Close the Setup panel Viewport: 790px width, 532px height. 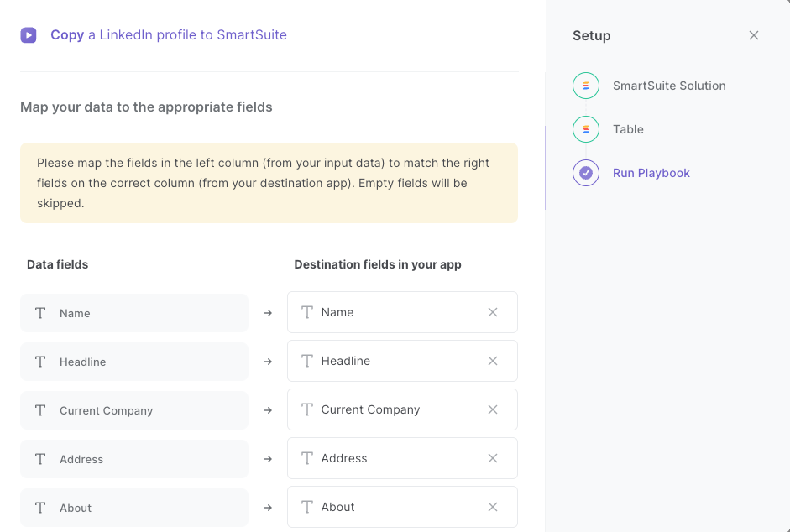point(753,35)
